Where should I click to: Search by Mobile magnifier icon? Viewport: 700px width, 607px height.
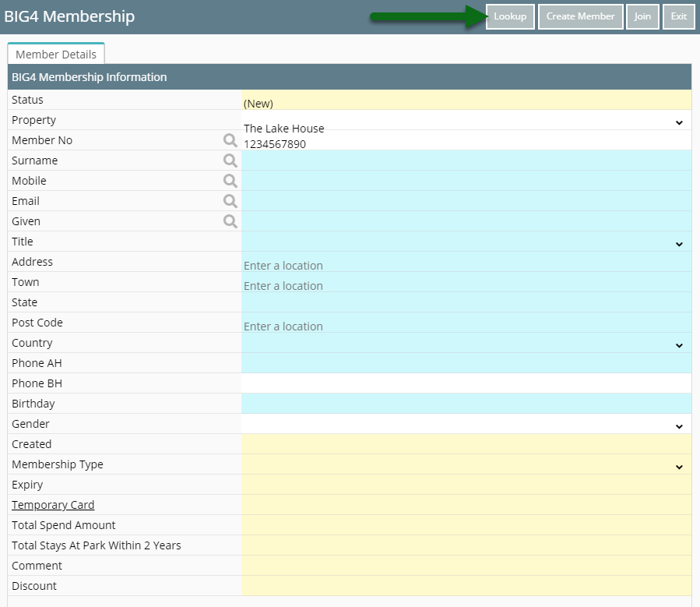(230, 181)
